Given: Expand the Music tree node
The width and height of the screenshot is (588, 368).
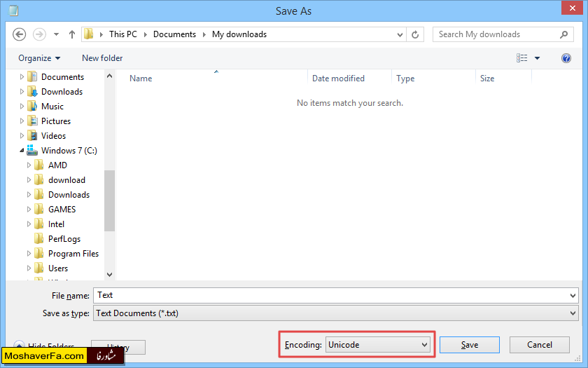Looking at the screenshot, I should [22, 107].
